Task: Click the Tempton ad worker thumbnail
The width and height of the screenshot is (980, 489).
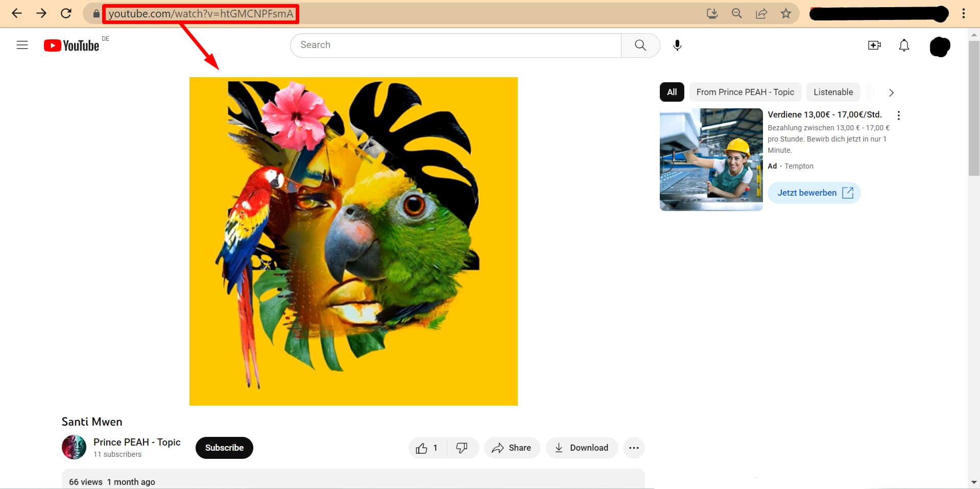Action: point(711,159)
